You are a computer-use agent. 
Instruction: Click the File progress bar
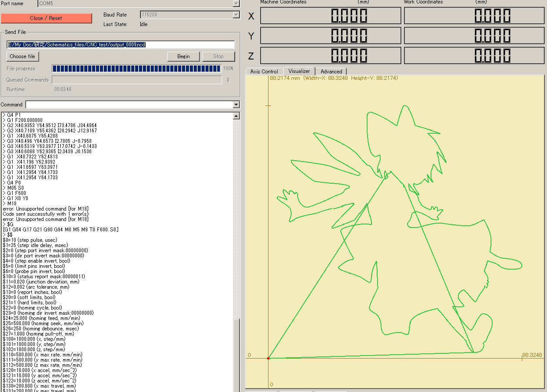137,69
